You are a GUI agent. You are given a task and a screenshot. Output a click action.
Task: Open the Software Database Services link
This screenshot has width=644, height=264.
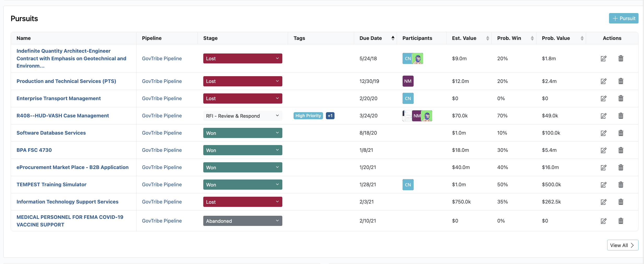coord(51,133)
